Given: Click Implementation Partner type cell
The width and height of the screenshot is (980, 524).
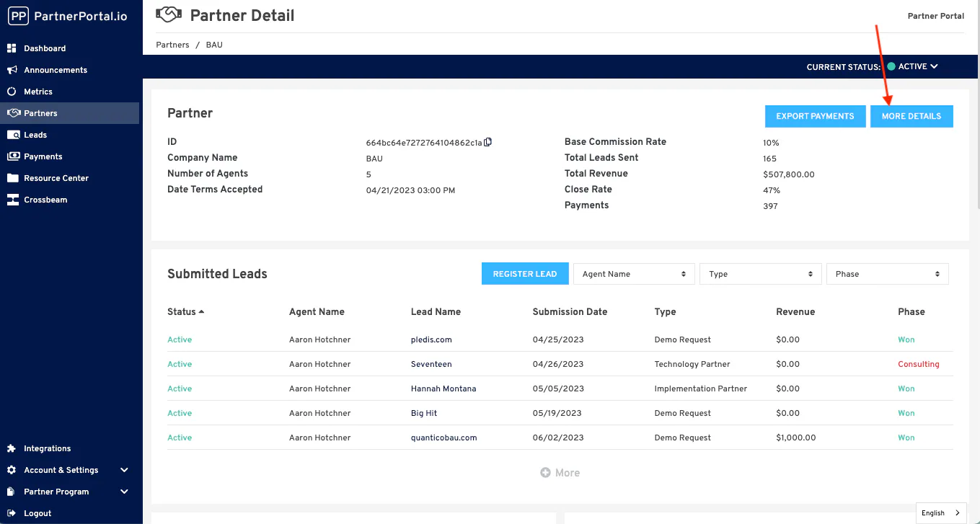Looking at the screenshot, I should (701, 388).
